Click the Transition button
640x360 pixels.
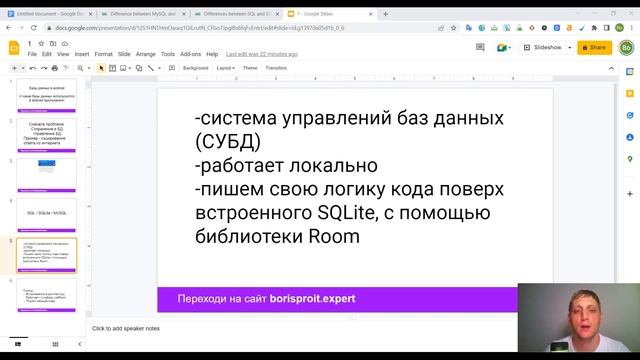click(276, 68)
